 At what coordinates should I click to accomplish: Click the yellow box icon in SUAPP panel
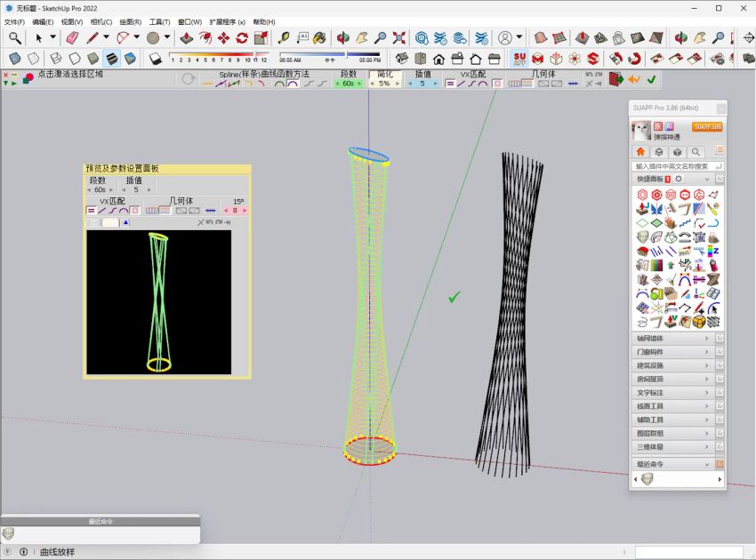(699, 321)
